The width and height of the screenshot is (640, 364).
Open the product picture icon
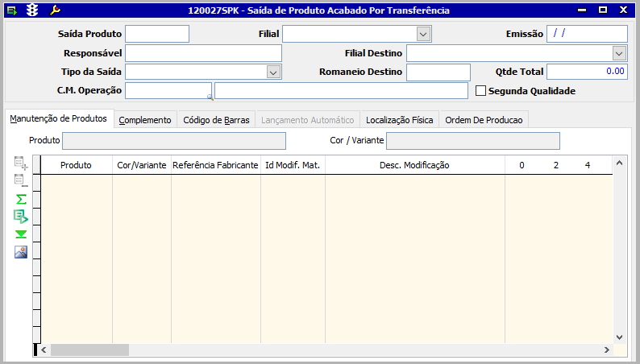click(21, 252)
